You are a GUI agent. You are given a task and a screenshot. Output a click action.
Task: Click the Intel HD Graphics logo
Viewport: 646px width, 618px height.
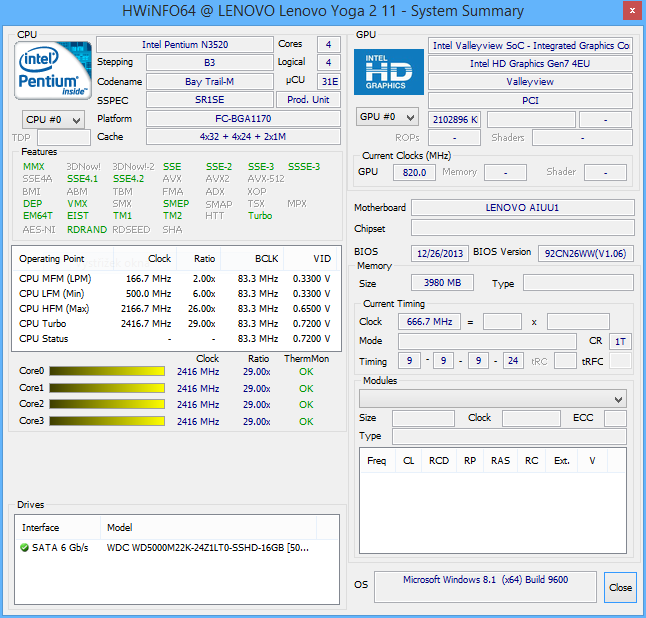[388, 72]
